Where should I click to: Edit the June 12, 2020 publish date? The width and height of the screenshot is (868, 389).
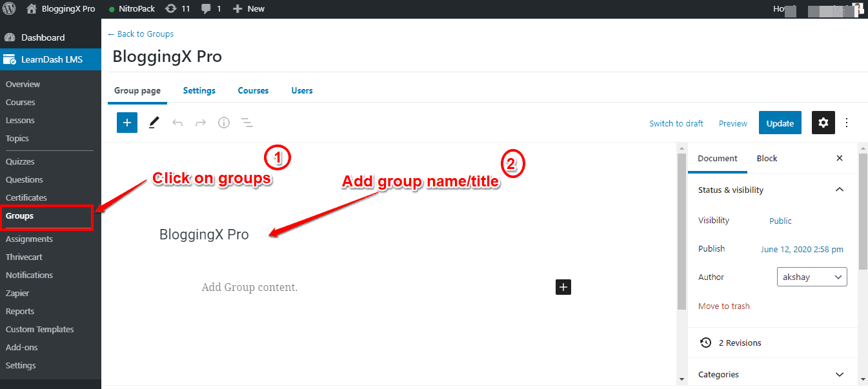point(802,250)
